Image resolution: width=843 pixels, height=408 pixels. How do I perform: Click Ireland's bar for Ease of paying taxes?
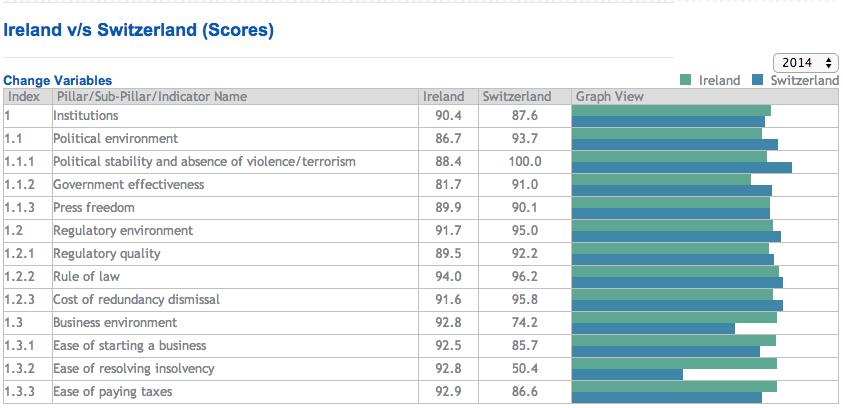[674, 386]
